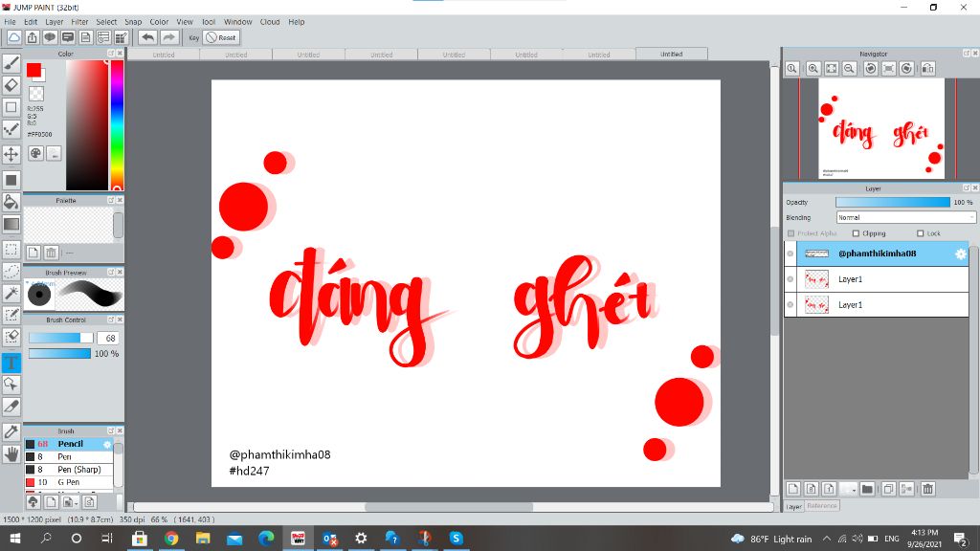Open the Snap menu
The width and height of the screenshot is (980, 551).
click(x=133, y=22)
